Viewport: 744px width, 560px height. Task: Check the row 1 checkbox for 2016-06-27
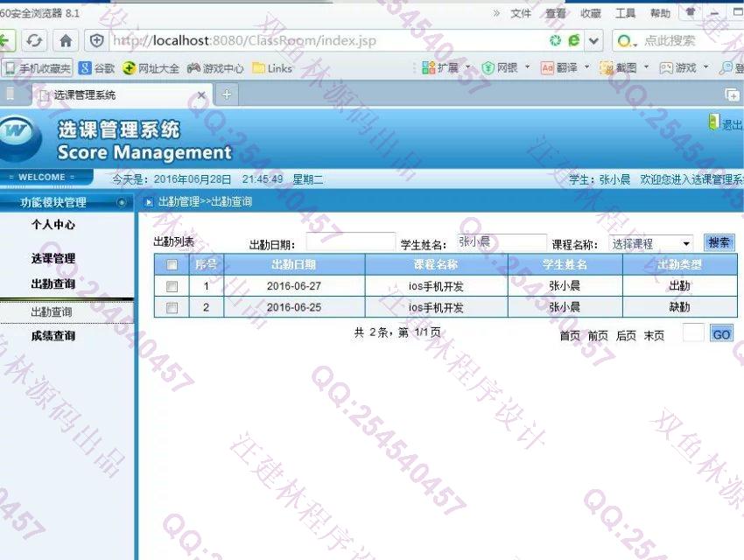tap(172, 286)
